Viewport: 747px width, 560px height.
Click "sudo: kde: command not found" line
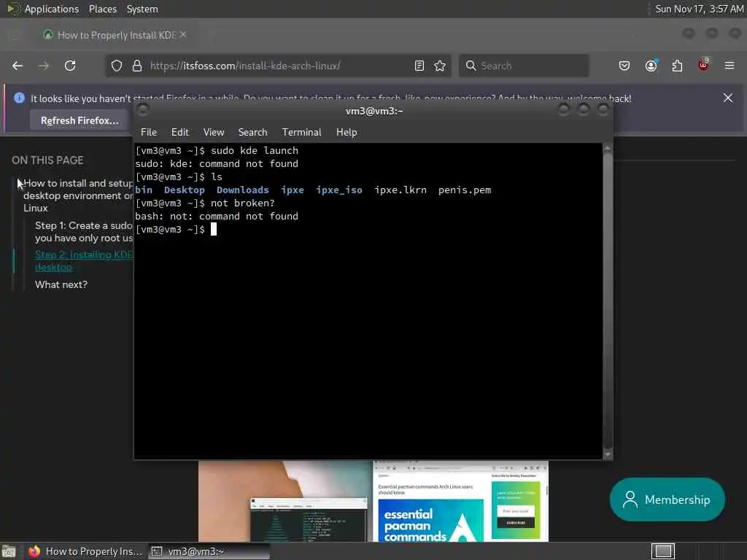217,164
